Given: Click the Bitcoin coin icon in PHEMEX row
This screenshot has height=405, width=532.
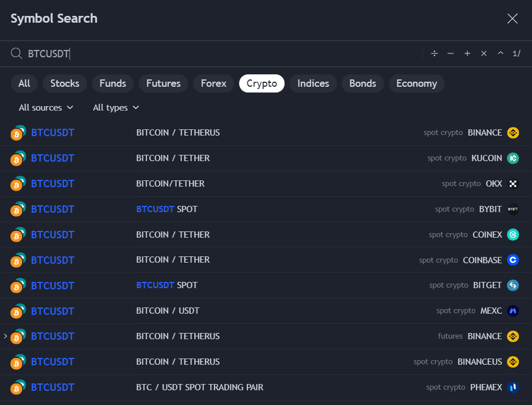Looking at the screenshot, I should pos(16,389).
